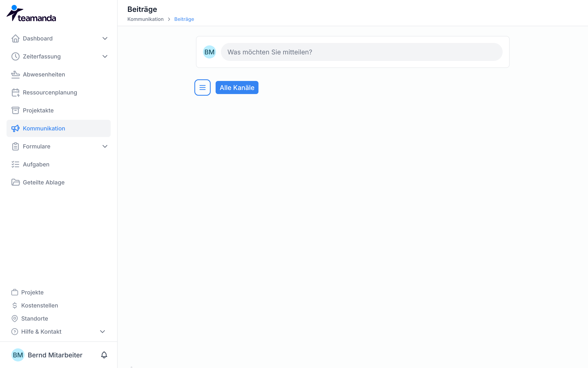Click the Dashboard home icon
Viewport: 588px width, 368px height.
coord(15,38)
